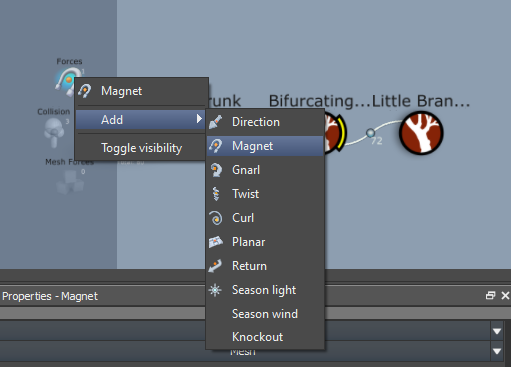This screenshot has width=511, height=367.
Task: Click the Season wind menu entry
Action: (265, 314)
